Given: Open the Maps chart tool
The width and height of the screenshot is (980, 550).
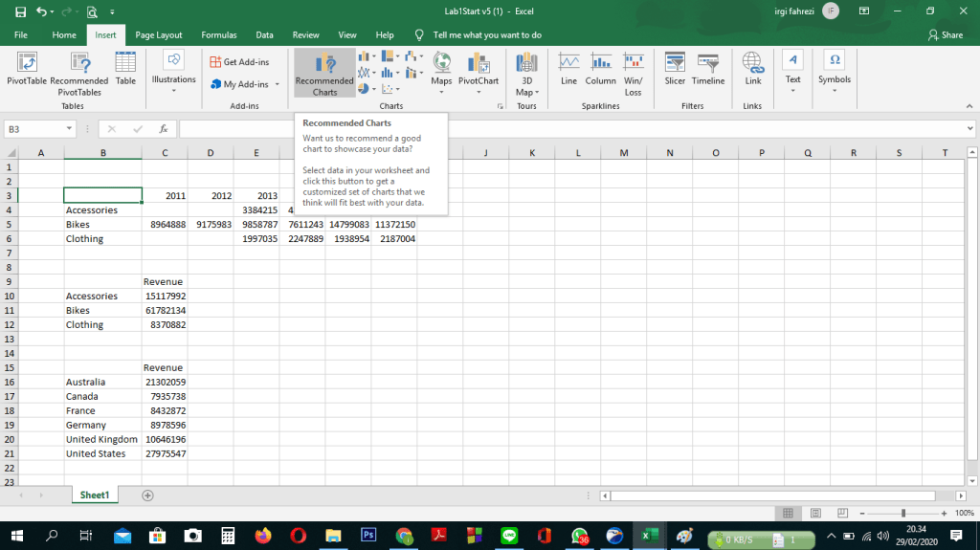Looking at the screenshot, I should 441,70.
